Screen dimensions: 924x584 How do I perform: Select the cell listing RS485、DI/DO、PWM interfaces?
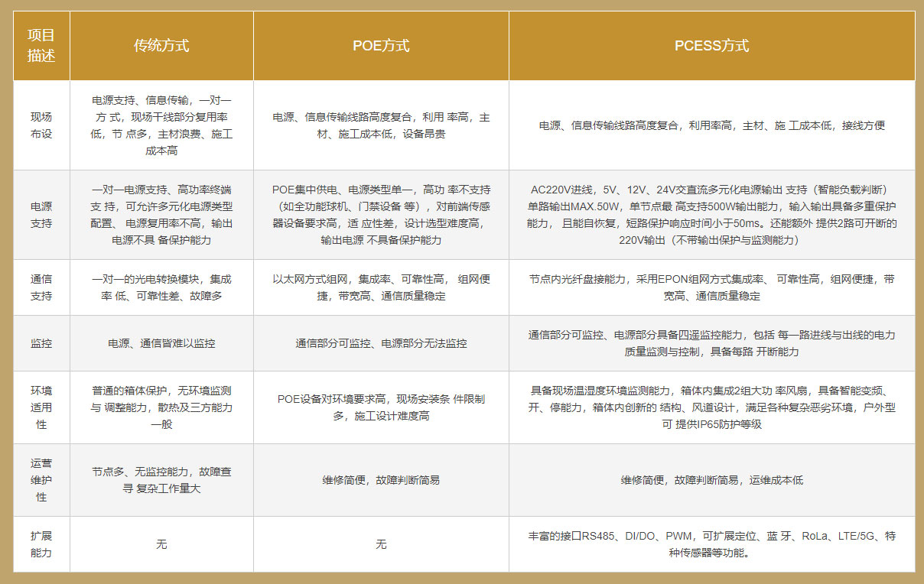click(x=711, y=544)
